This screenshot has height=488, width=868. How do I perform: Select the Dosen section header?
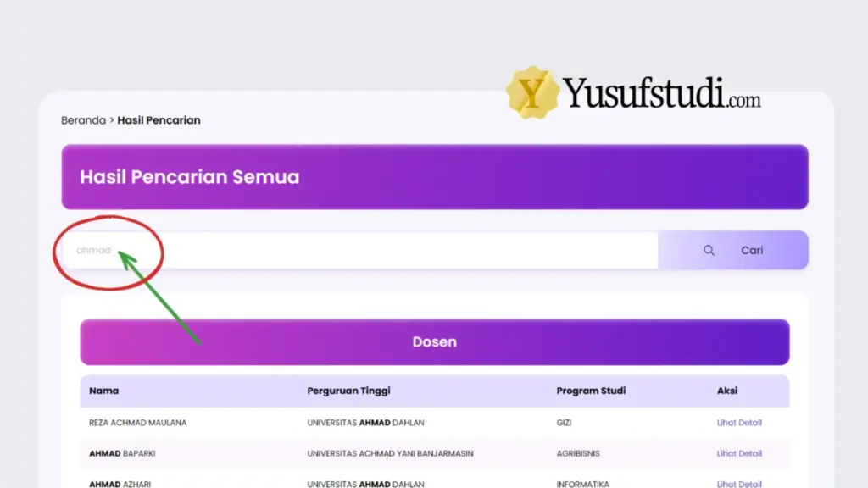(435, 342)
